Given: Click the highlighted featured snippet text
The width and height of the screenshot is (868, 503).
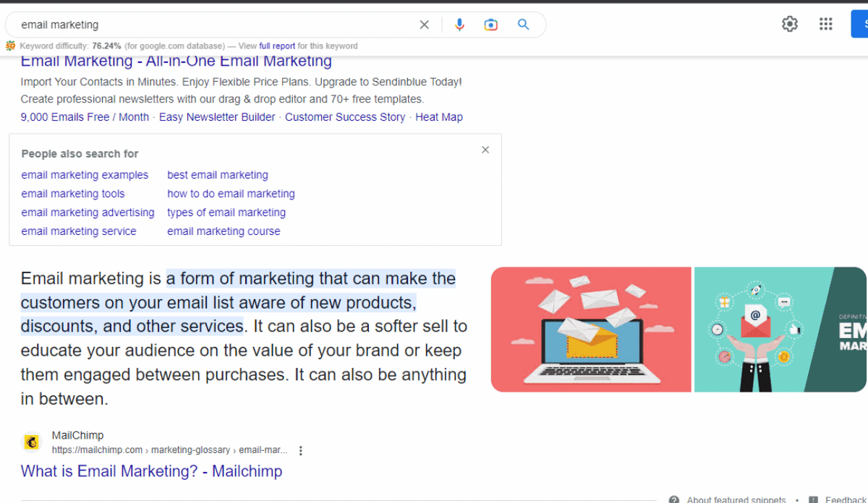Looking at the screenshot, I should (238, 302).
